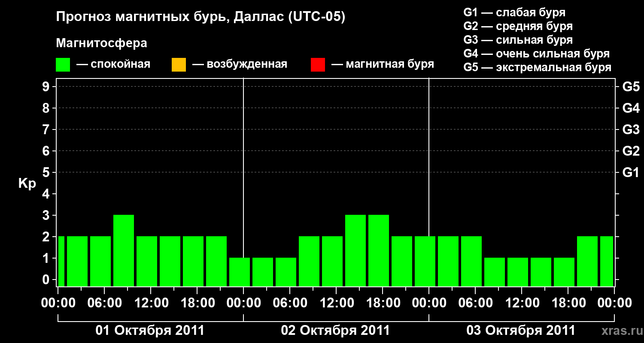Click the 'G4' right-axis label
Viewport: 644px width, 343px height.
tap(631, 108)
